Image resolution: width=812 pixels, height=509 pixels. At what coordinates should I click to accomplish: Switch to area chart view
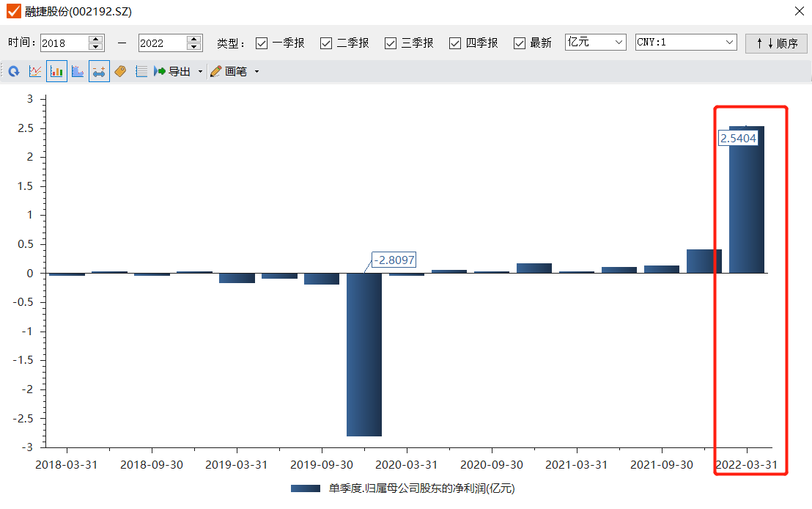[x=78, y=72]
